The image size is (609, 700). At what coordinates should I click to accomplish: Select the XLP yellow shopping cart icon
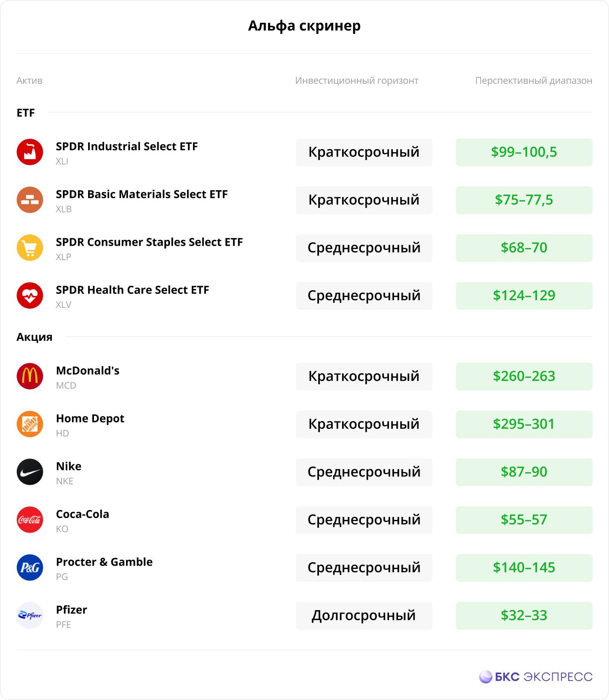(x=30, y=248)
